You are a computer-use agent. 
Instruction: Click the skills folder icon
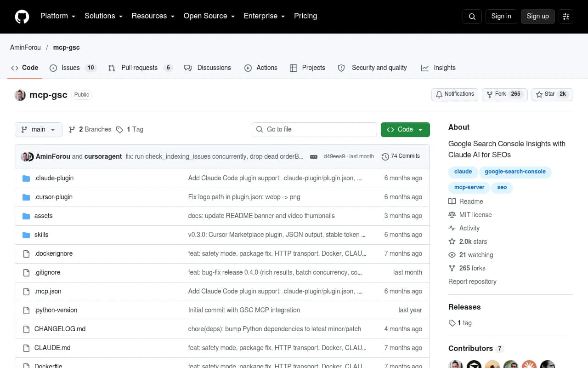pyautogui.click(x=26, y=235)
